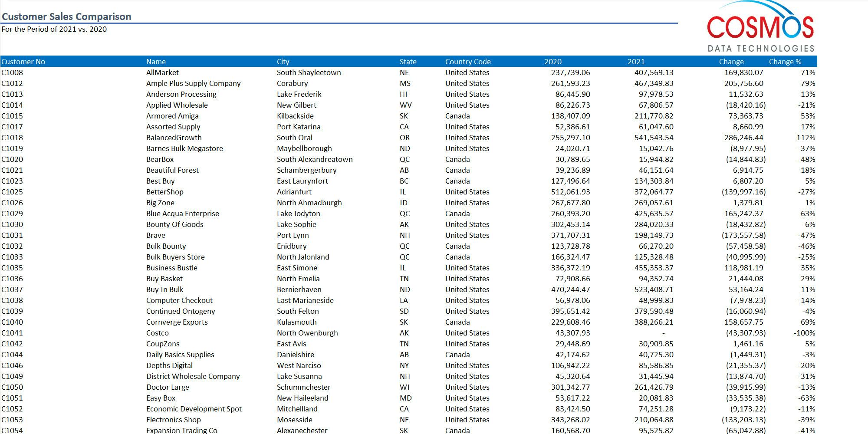
Task: Select the Name column header
Action: [x=156, y=62]
